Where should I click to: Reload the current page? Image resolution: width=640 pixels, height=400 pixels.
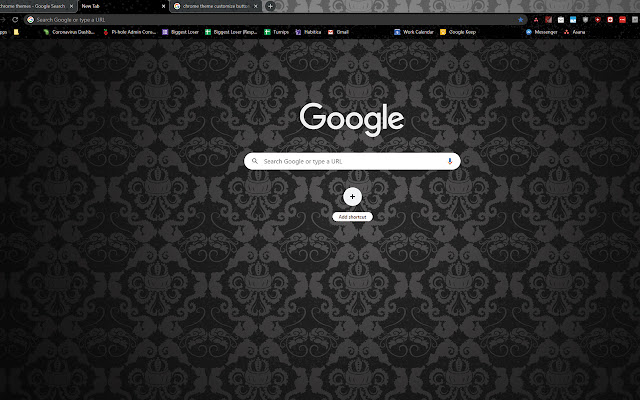(x=15, y=20)
